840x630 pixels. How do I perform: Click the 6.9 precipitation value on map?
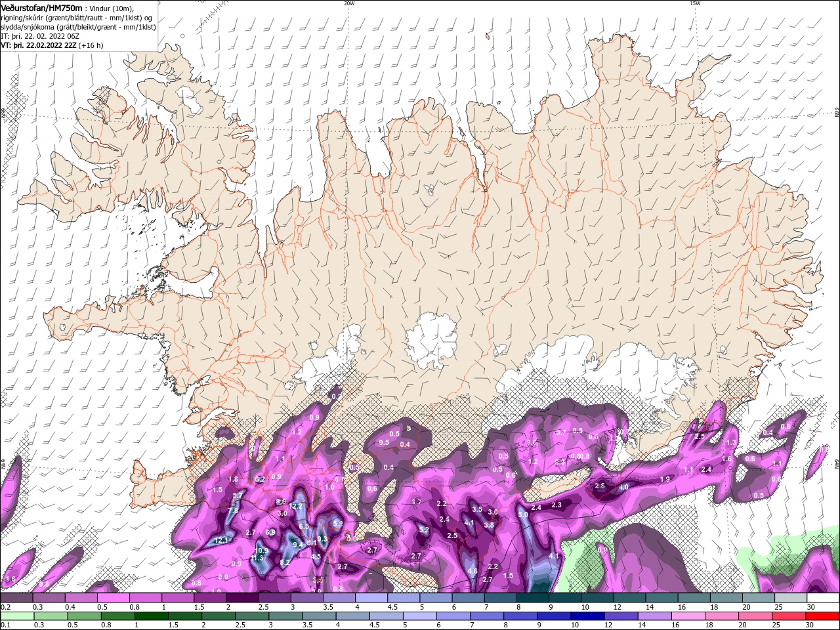(270, 532)
